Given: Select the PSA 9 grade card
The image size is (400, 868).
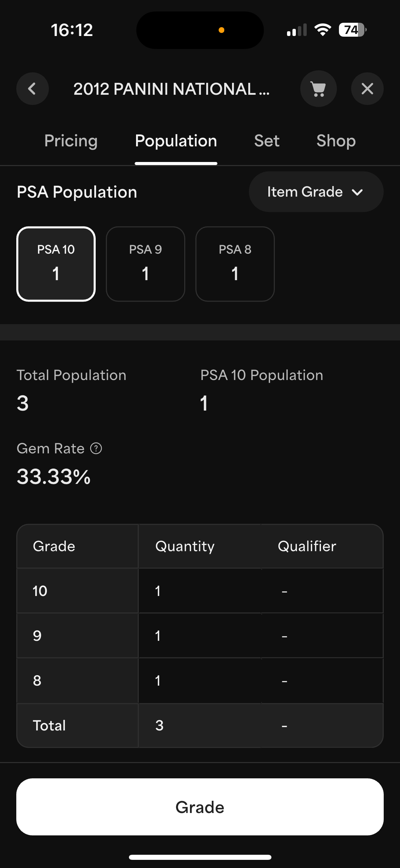Looking at the screenshot, I should coord(146,264).
